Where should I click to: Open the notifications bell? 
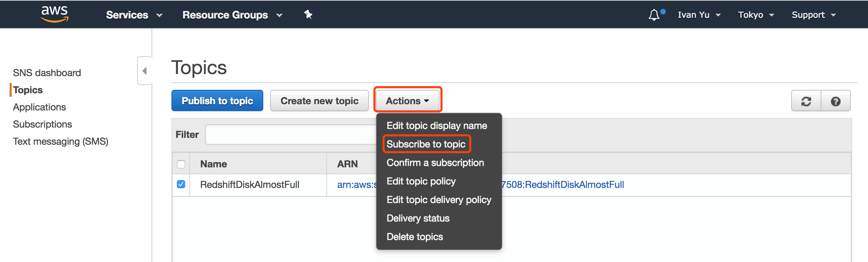[654, 15]
